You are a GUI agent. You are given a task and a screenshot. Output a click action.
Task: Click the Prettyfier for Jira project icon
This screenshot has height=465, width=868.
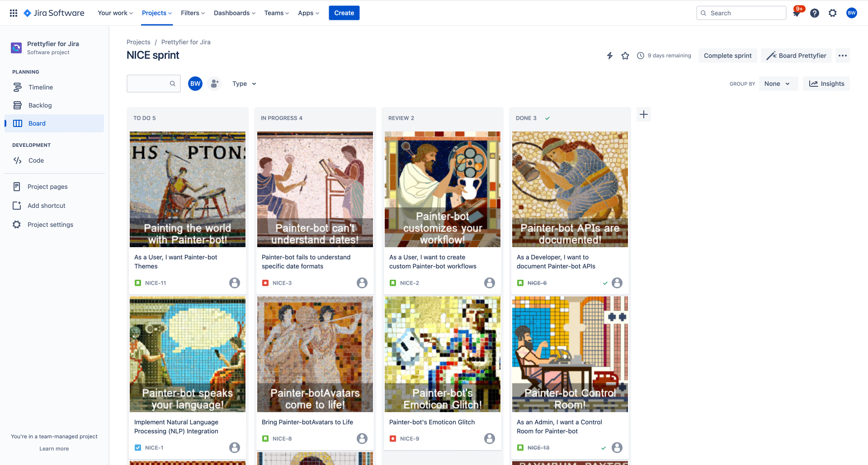point(16,47)
